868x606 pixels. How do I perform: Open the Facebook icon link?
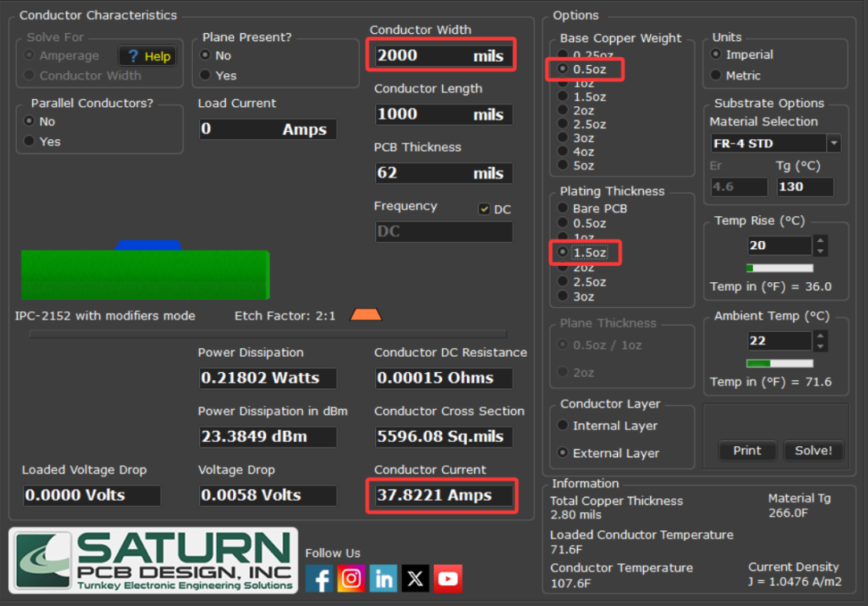[319, 579]
